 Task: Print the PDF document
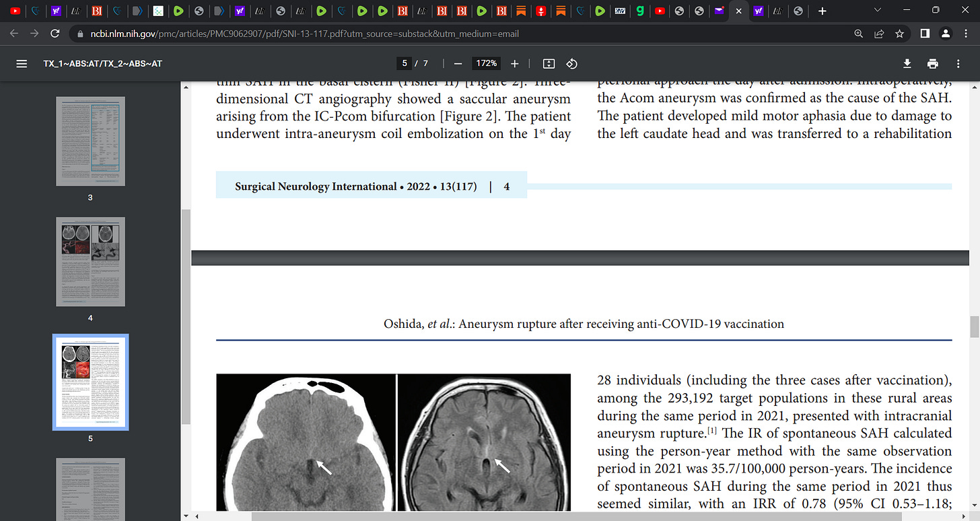point(933,63)
